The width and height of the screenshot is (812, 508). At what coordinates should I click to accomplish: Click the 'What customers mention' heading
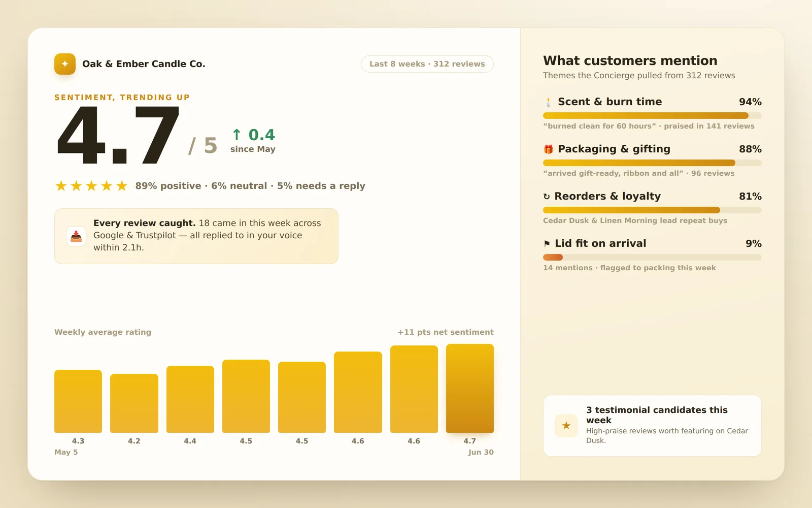pos(630,60)
